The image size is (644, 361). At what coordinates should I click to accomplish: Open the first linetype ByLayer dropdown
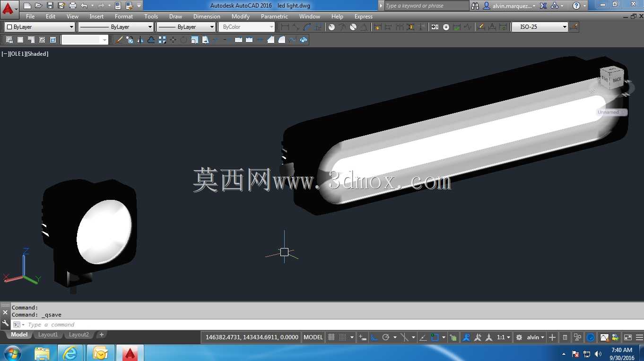click(116, 27)
